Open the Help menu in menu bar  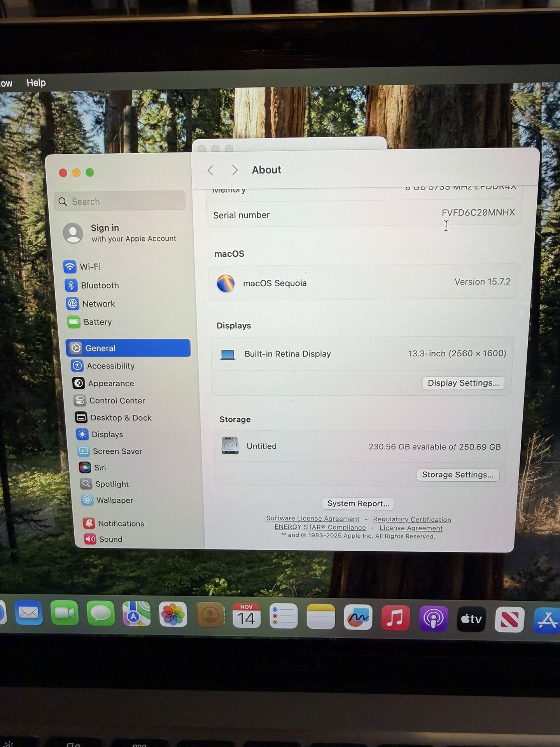[x=36, y=82]
